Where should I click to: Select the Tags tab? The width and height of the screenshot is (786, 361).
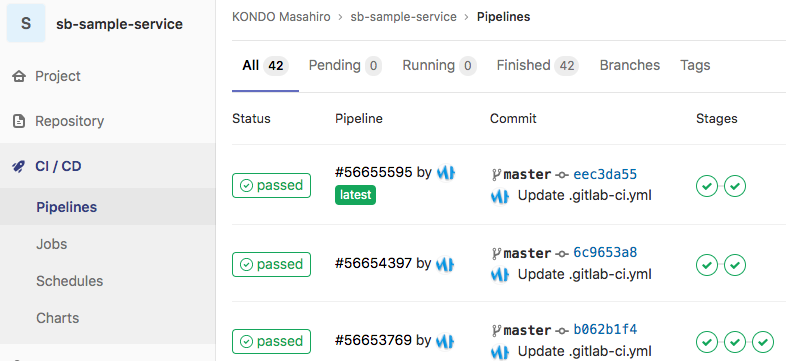click(695, 66)
